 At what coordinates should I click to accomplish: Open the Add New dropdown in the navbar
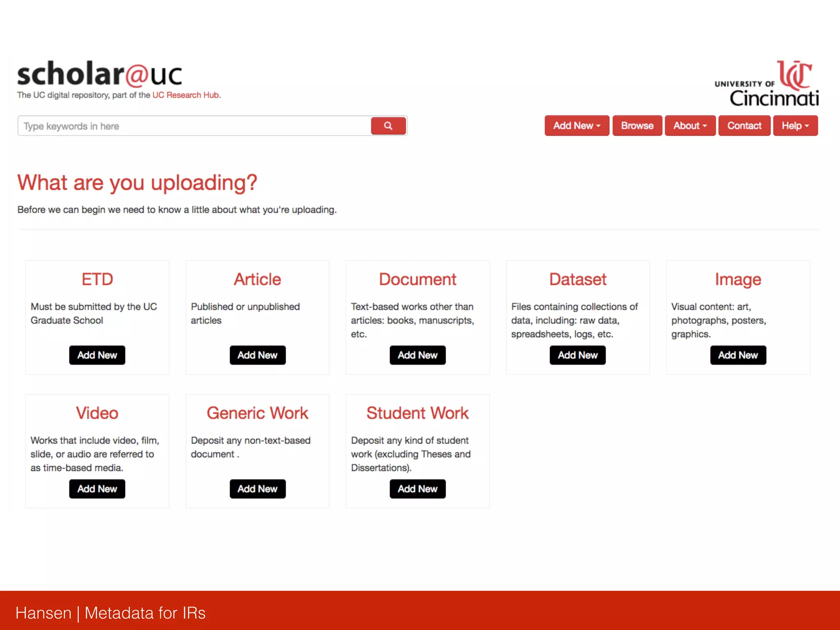coord(576,126)
